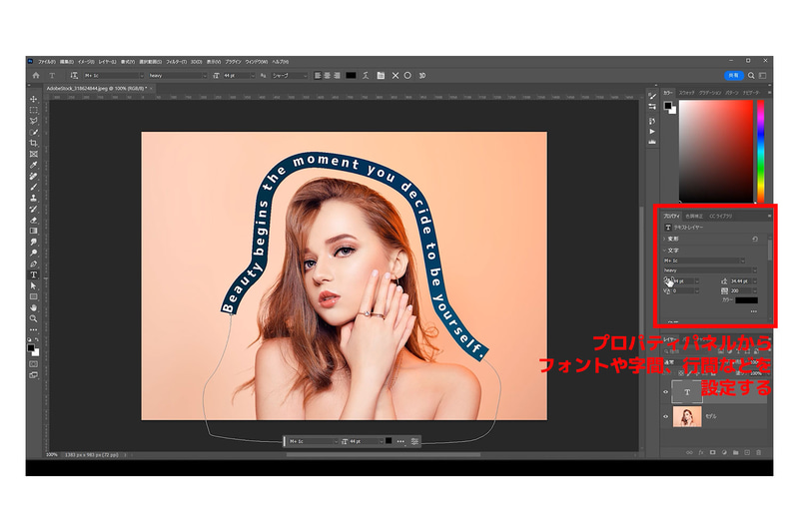
Task: Open the イメージ menu
Action: coord(87,62)
